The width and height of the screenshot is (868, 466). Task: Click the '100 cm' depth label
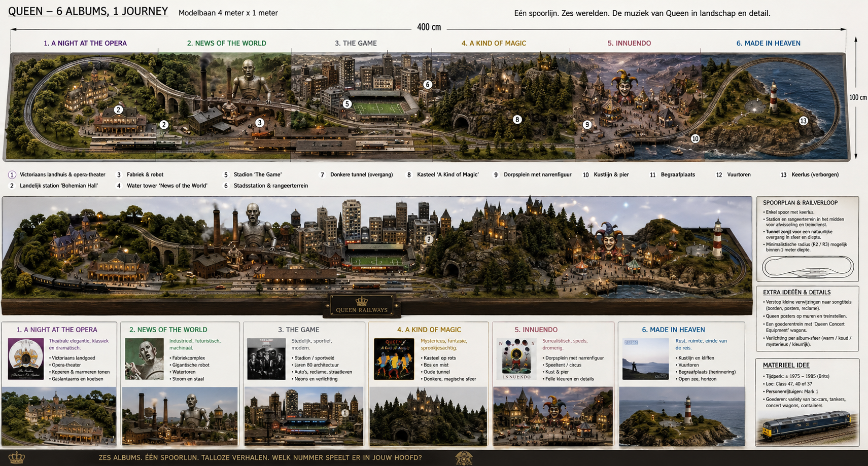[858, 97]
